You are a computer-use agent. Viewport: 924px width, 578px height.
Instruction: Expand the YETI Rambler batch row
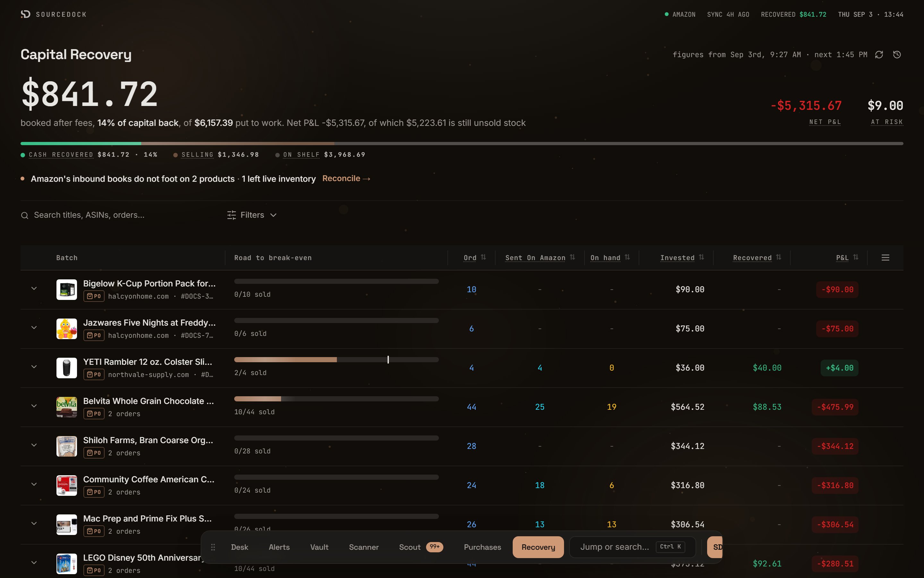click(34, 367)
